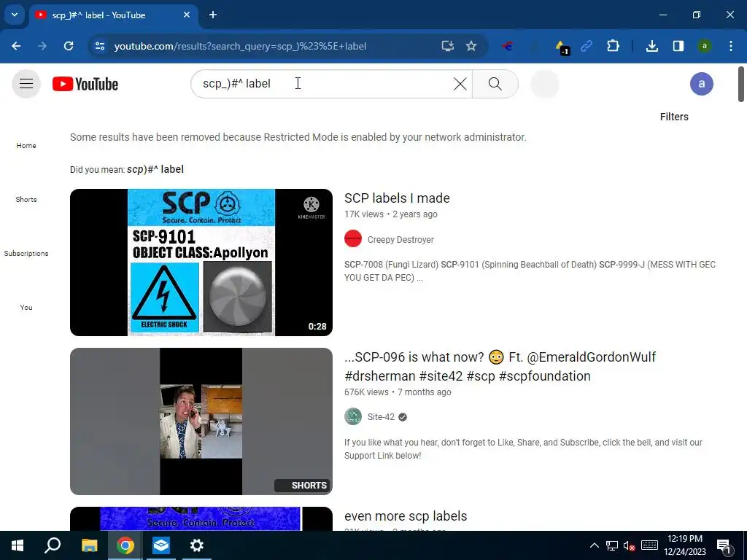
Task: Click the YouTube logo
Action: [x=85, y=84]
